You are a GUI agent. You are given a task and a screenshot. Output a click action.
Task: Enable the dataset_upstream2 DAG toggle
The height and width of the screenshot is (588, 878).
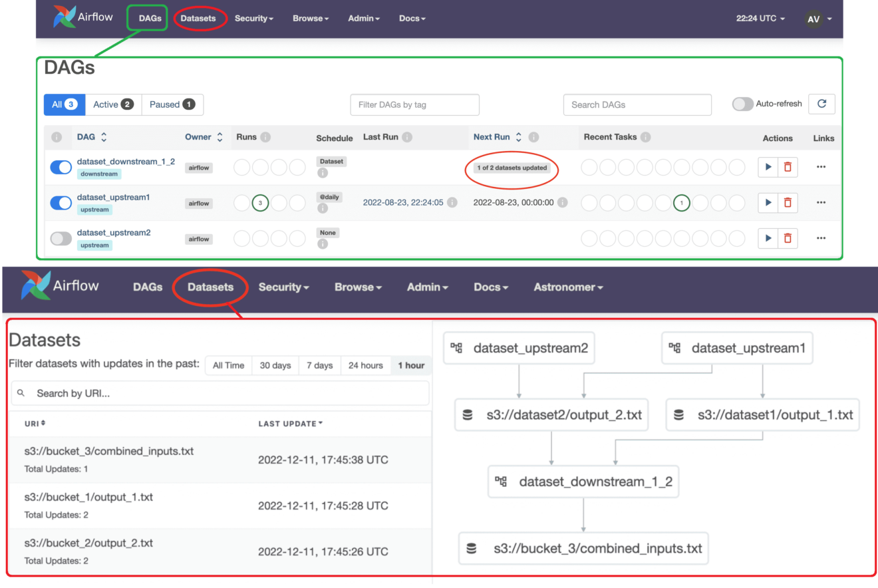coord(61,238)
